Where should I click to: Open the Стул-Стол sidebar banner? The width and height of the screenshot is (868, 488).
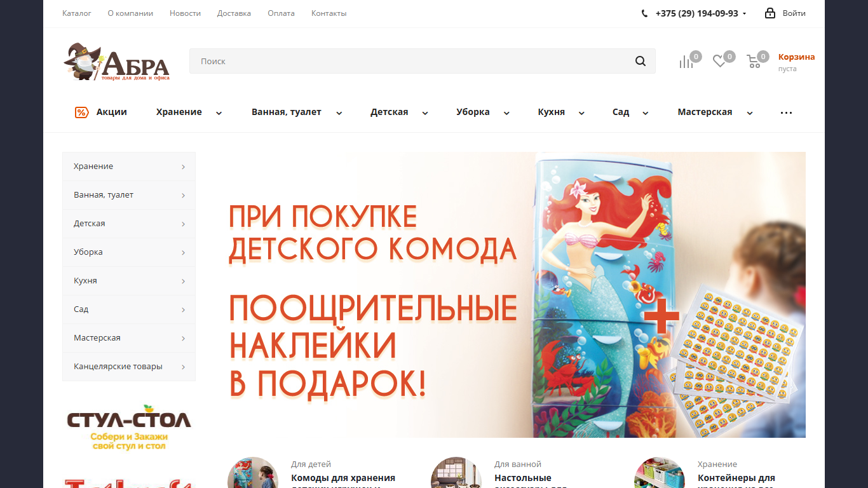click(129, 426)
